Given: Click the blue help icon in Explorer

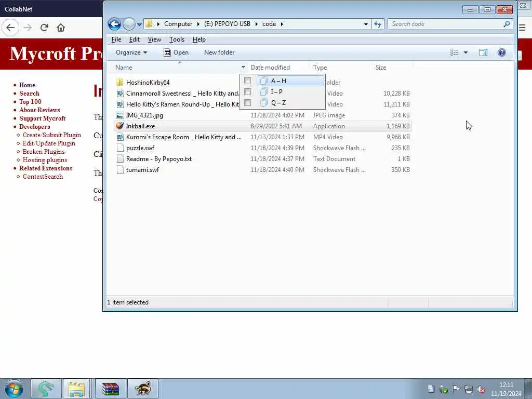Looking at the screenshot, I should (x=502, y=52).
